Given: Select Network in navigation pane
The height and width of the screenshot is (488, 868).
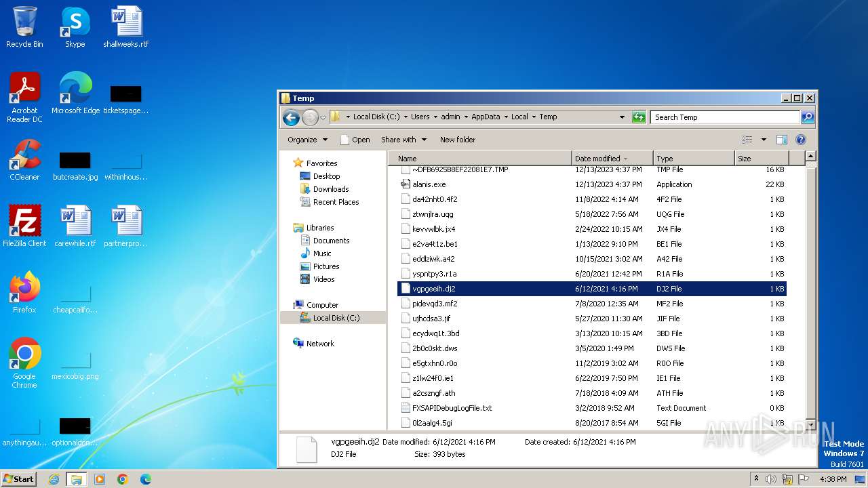Looking at the screenshot, I should [320, 344].
